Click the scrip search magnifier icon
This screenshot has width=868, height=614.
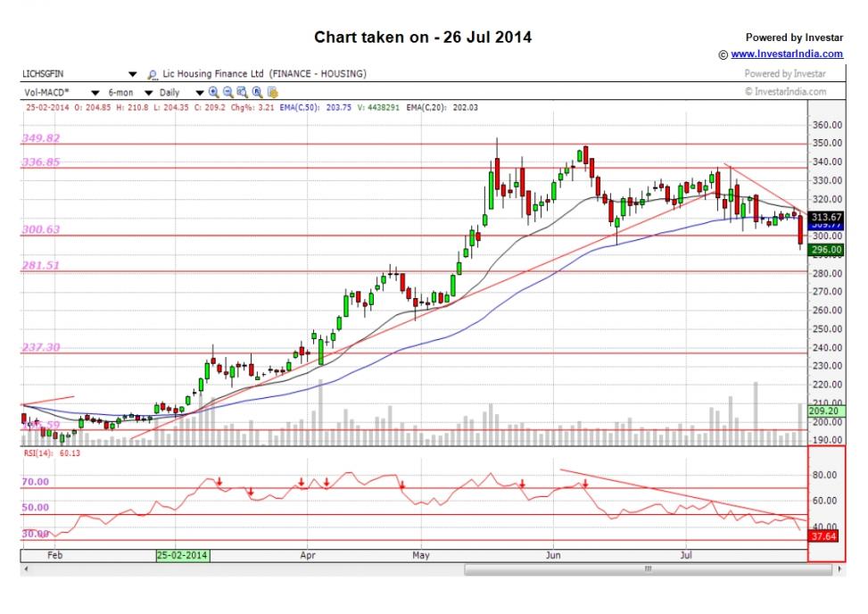click(153, 74)
